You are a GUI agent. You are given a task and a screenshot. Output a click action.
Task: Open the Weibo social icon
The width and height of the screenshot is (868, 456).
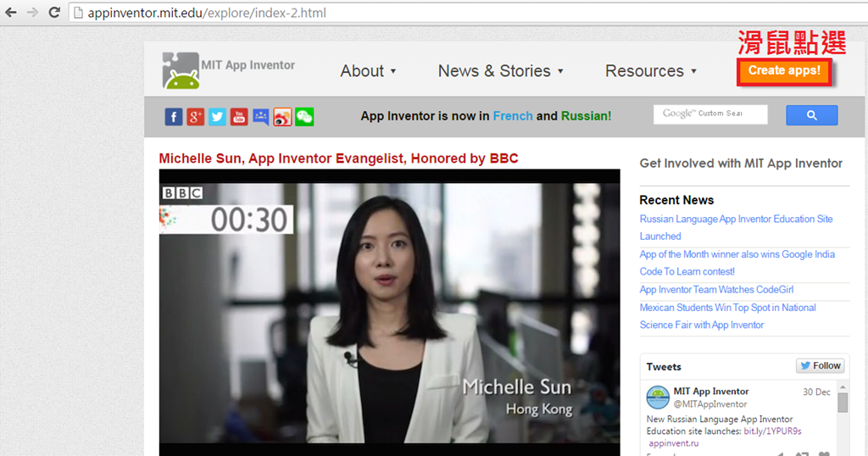282,117
